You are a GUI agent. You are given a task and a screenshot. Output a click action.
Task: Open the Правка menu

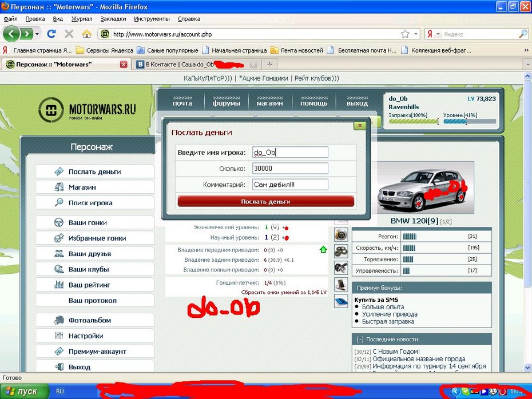click(x=35, y=19)
